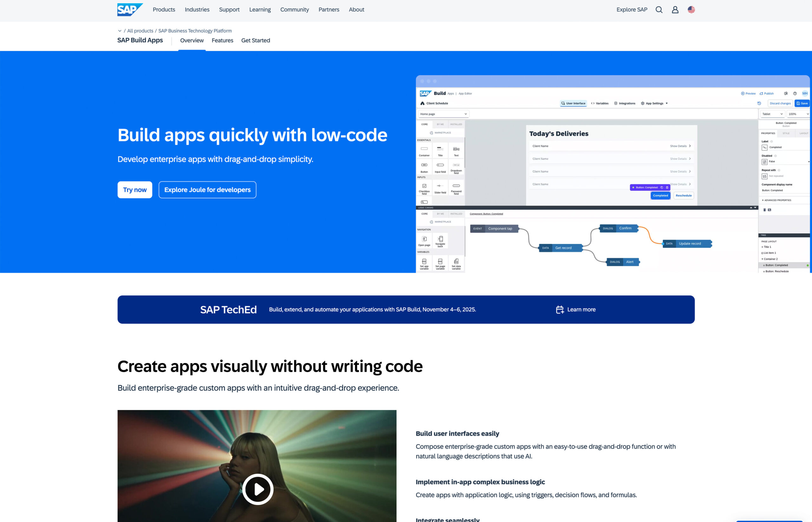812x522 pixels.
Task: Click the Update record node in the hero screenshot
Action: (x=687, y=244)
